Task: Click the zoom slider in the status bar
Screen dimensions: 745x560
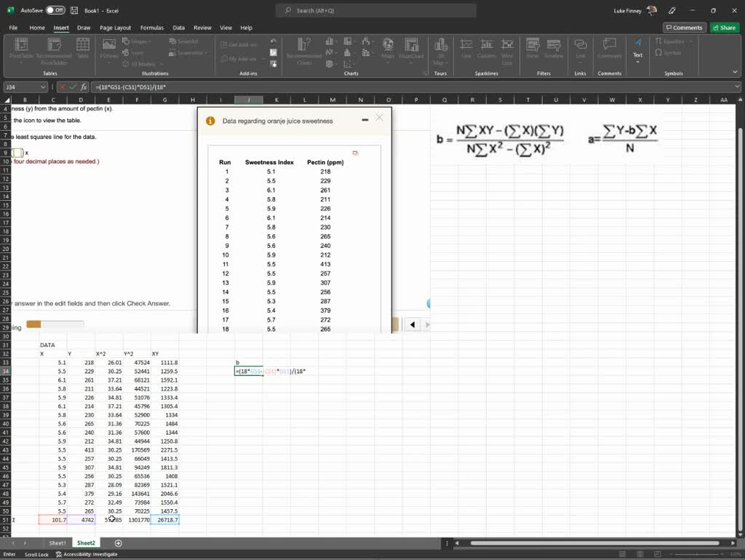Action: (697, 554)
